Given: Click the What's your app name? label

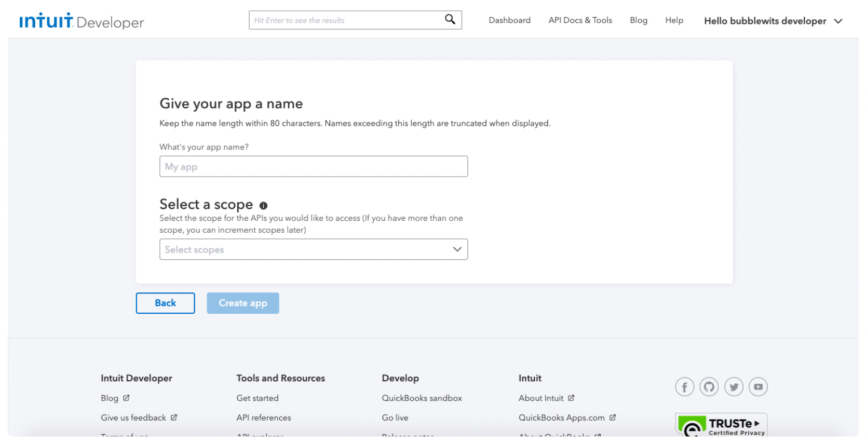Looking at the screenshot, I should [x=204, y=147].
